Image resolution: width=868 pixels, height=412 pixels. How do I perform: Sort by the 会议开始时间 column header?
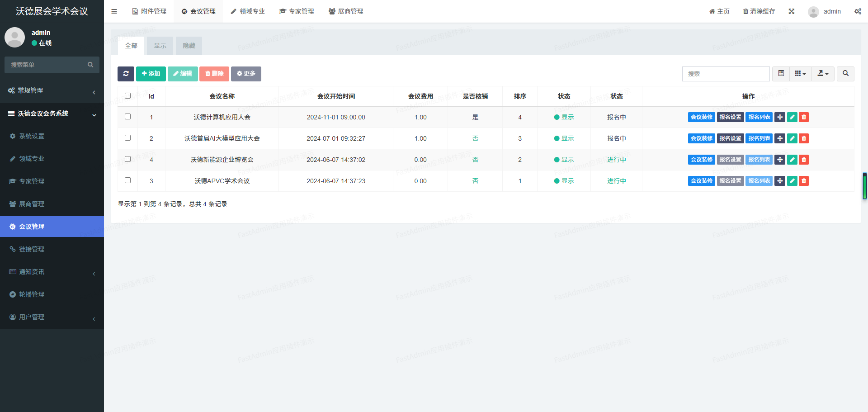[336, 96]
